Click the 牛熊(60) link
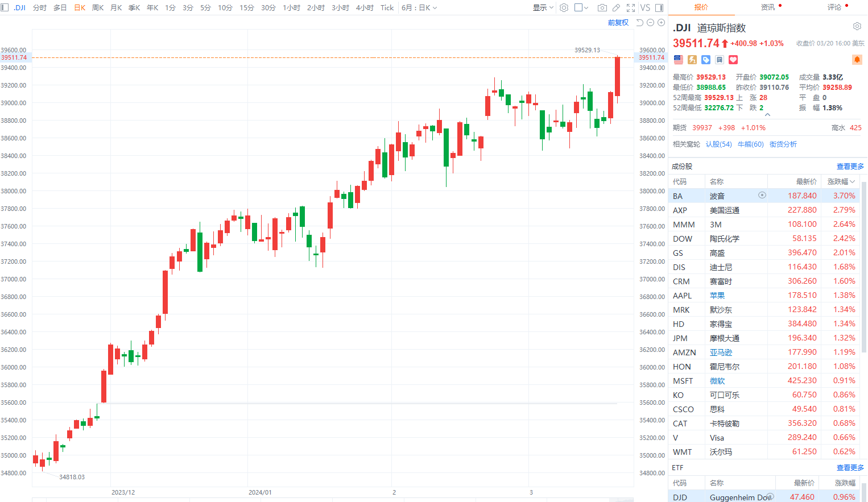 point(750,144)
